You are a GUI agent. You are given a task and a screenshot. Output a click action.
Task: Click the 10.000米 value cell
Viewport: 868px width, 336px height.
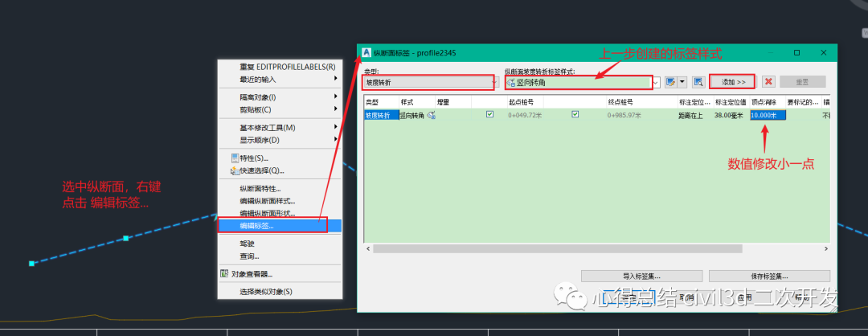click(768, 115)
